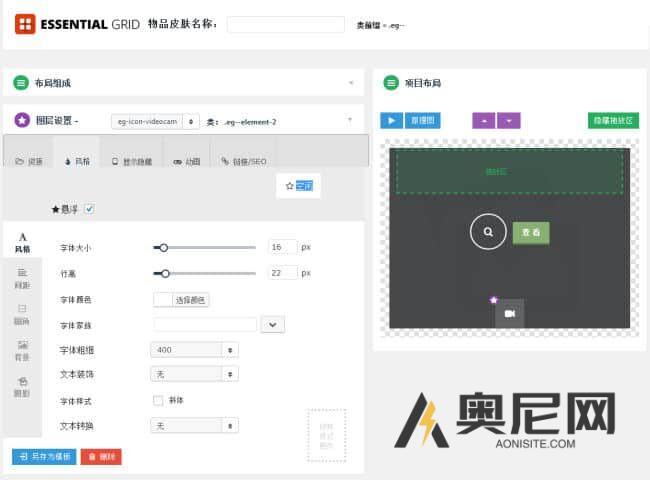Click the font size slider handle
The width and height of the screenshot is (650, 480).
pyautogui.click(x=164, y=248)
